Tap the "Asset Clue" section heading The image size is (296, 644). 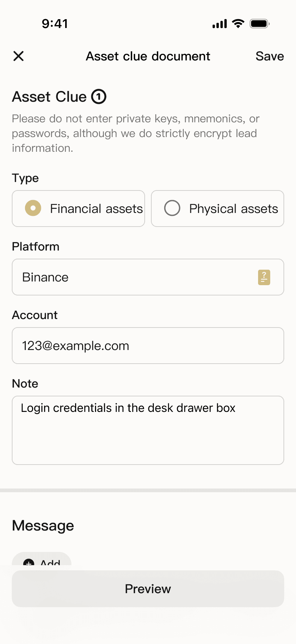tap(49, 97)
